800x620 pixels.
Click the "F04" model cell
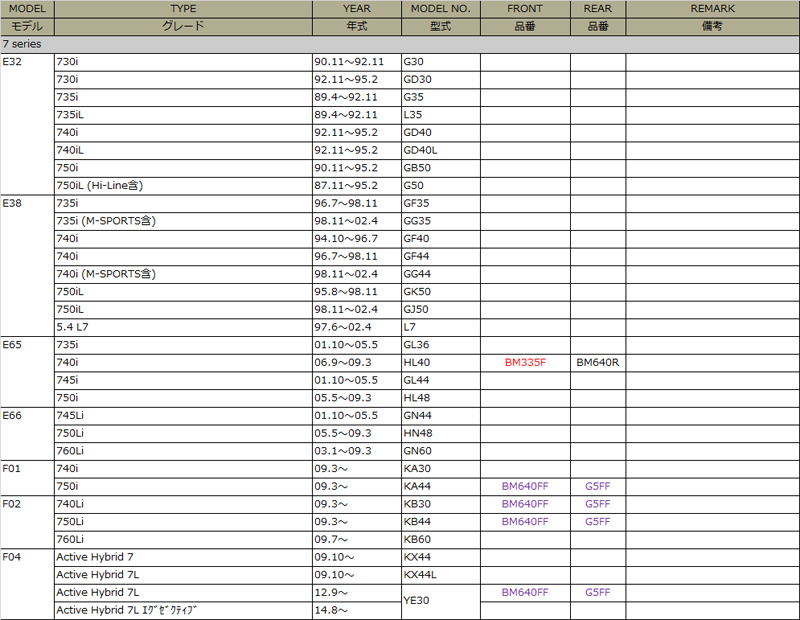point(27,584)
